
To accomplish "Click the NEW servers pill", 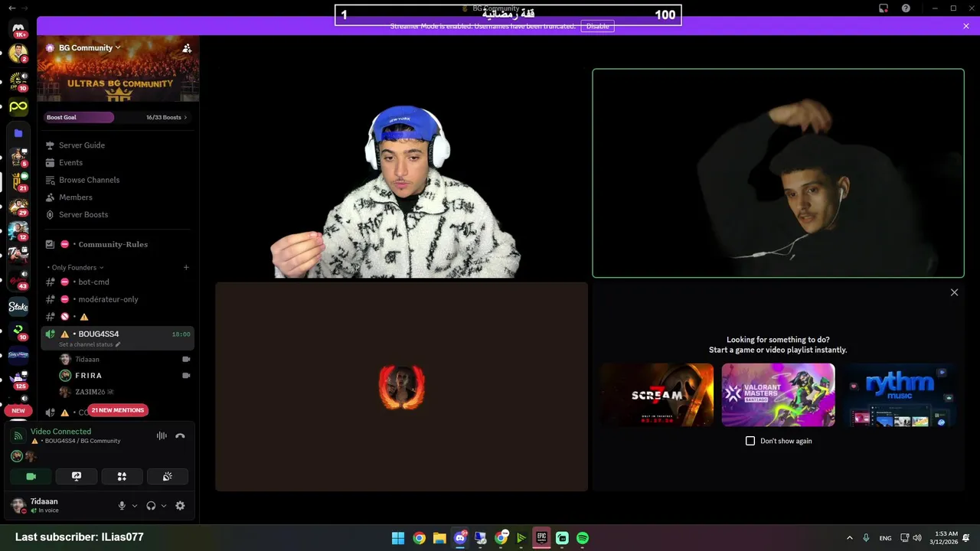I will 18,411.
